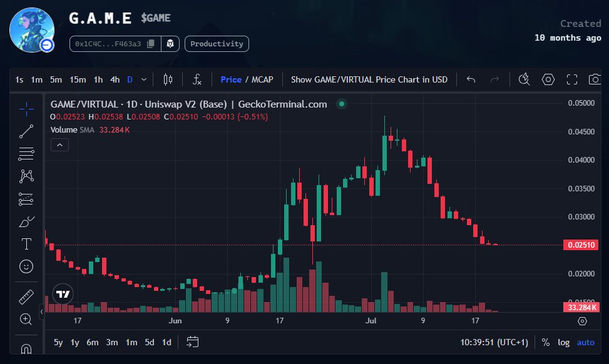The width and height of the screenshot is (609, 364).
Task: Select the brush drawing tool
Action: tap(26, 222)
